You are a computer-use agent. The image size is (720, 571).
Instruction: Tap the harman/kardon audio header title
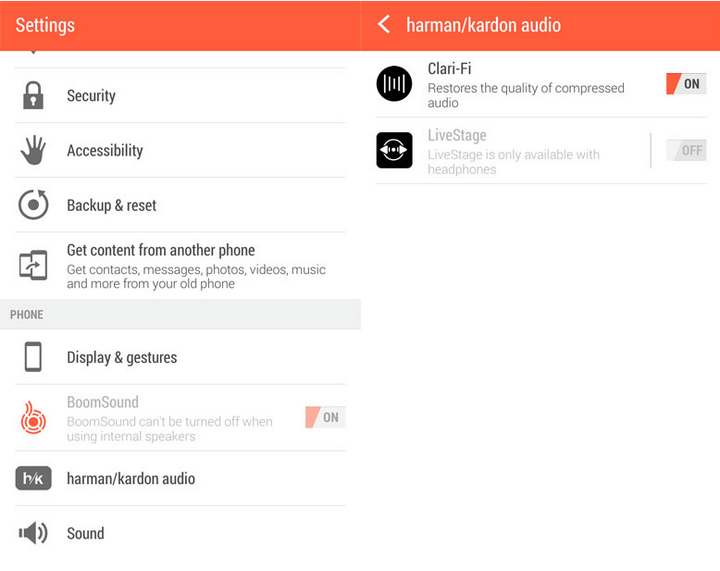484,25
